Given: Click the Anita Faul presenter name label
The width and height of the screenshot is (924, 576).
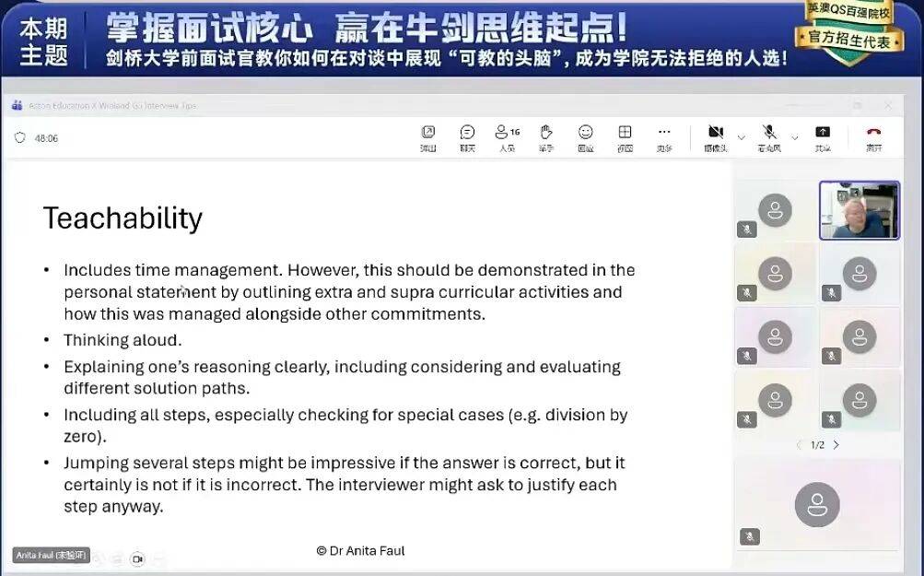Looking at the screenshot, I should click(x=52, y=556).
